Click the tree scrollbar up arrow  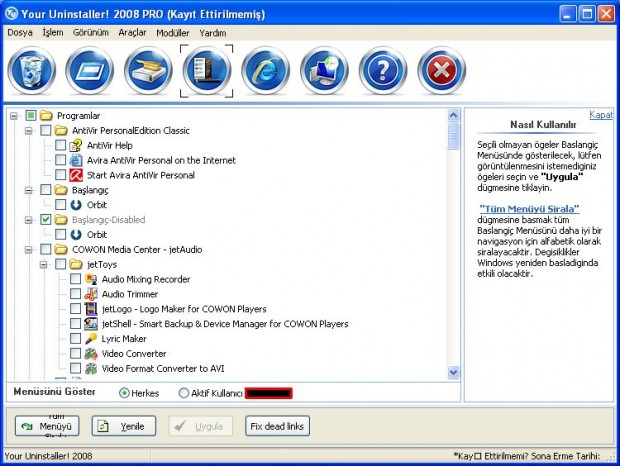(454, 115)
